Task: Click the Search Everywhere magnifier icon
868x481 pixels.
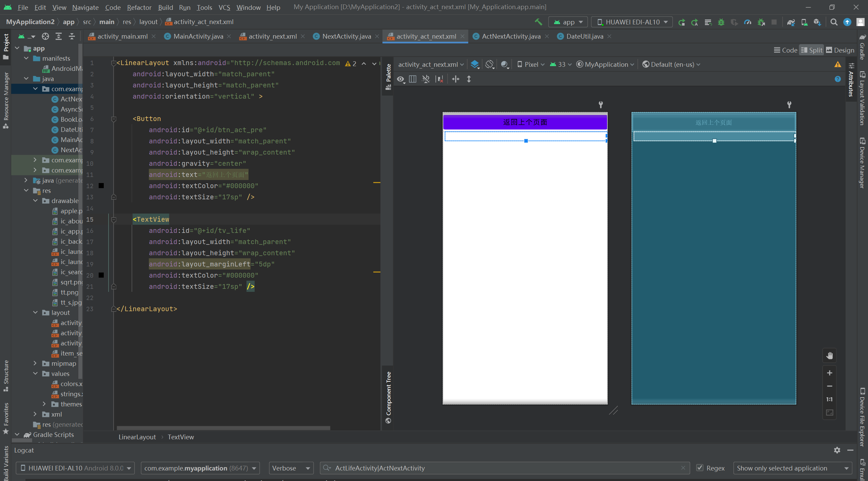Action: pyautogui.click(x=834, y=22)
